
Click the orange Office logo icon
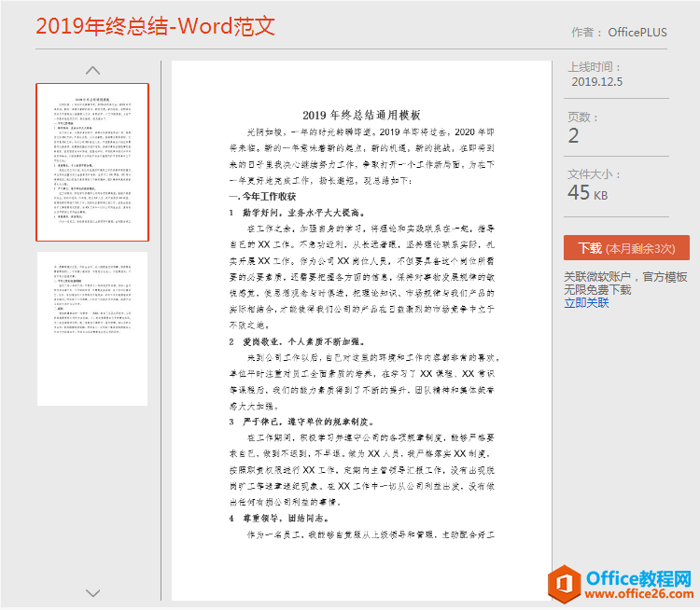click(564, 584)
